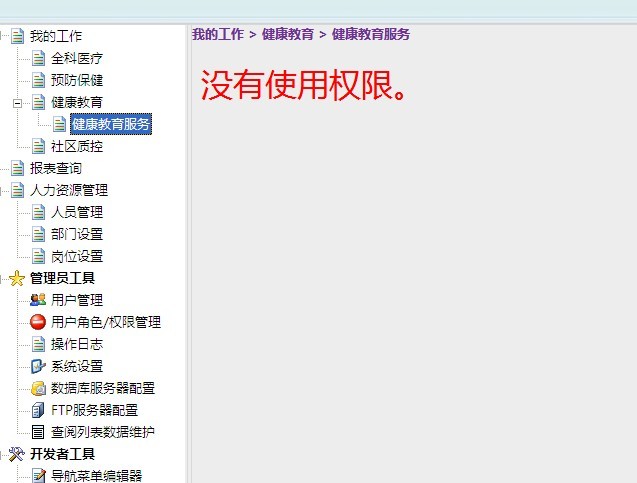Screen dimensions: 637x483
Task: Click the page icon next to 岗位设置
Action: [39, 256]
